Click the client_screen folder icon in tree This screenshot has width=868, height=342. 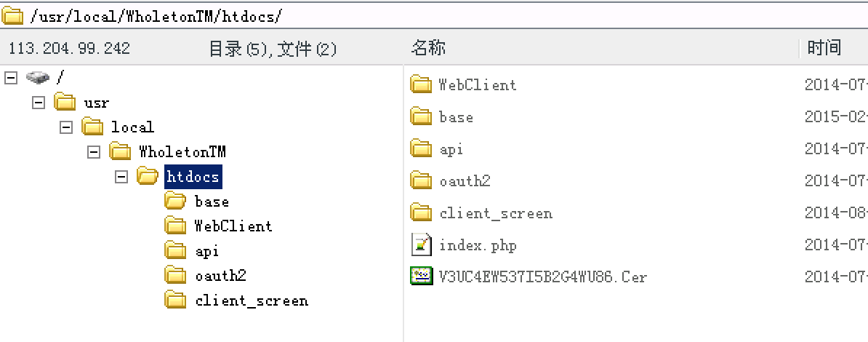point(175,300)
